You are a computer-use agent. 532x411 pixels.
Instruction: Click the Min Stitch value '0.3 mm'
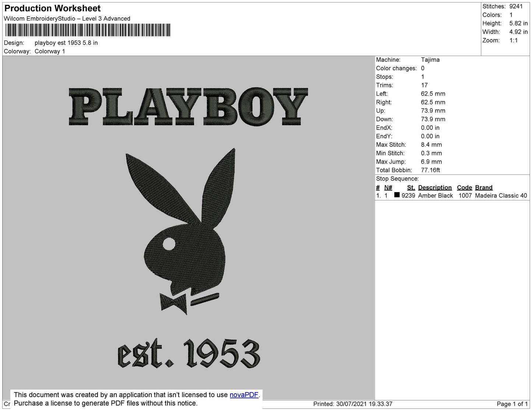point(431,153)
